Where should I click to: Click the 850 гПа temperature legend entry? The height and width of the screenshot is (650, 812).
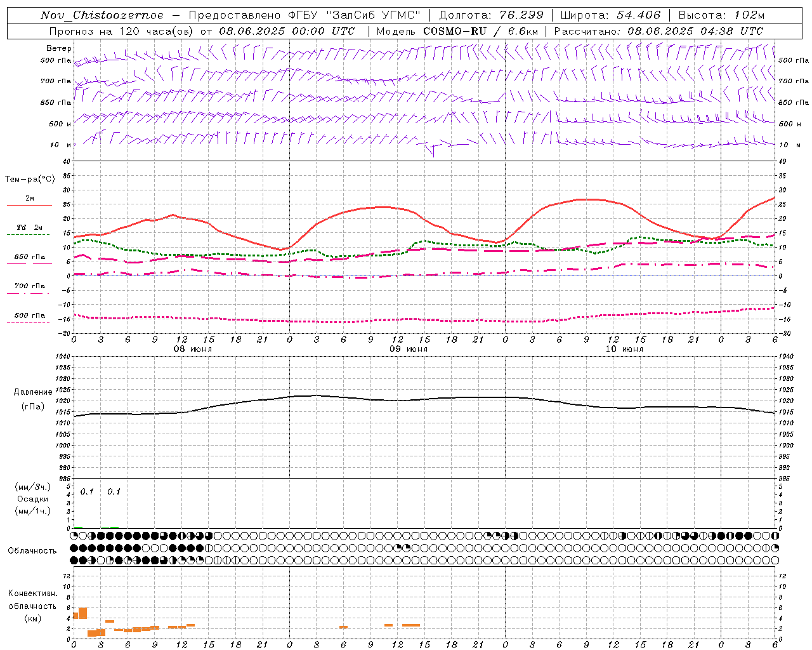coord(30,257)
